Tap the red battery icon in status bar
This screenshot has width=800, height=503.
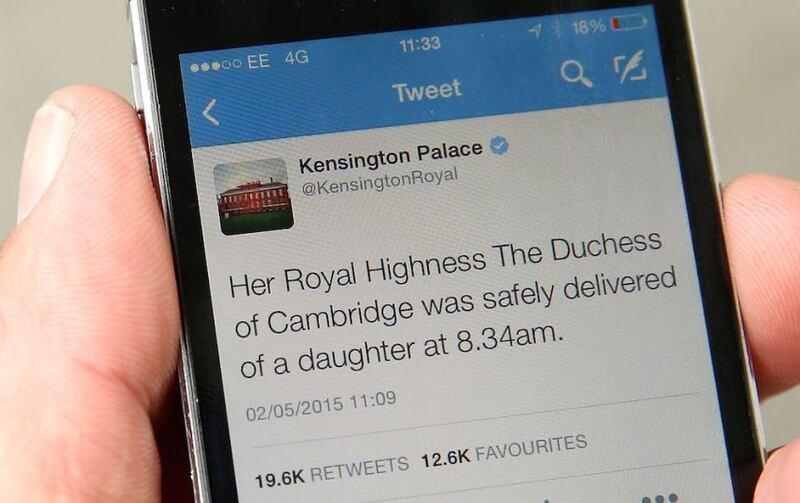(x=629, y=22)
